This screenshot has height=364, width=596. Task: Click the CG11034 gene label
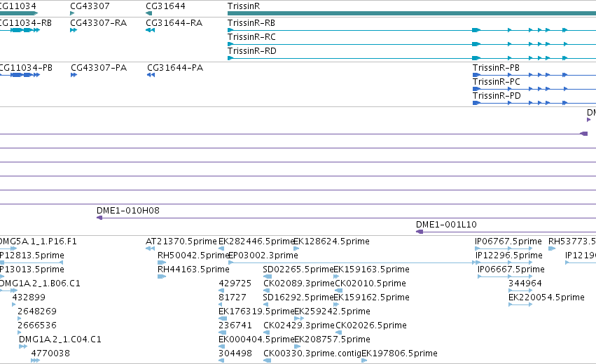(18, 6)
